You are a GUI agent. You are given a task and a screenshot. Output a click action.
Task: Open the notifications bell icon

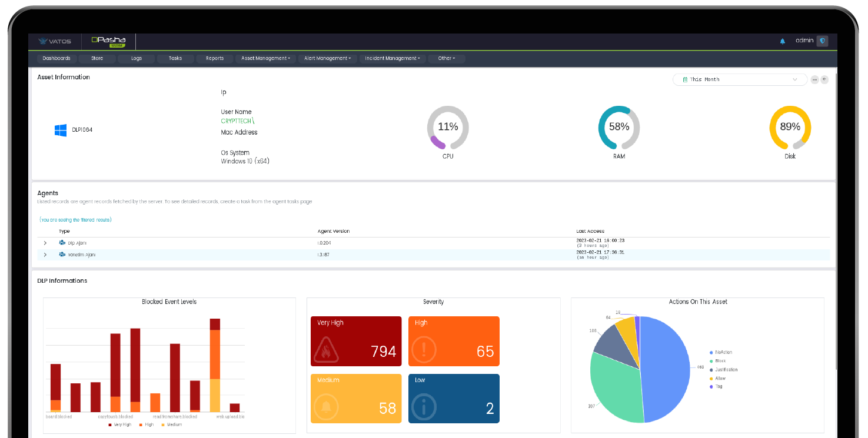point(782,41)
